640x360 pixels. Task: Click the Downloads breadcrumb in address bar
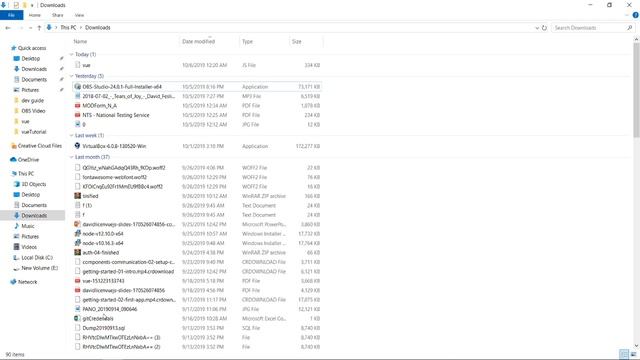(x=98, y=28)
